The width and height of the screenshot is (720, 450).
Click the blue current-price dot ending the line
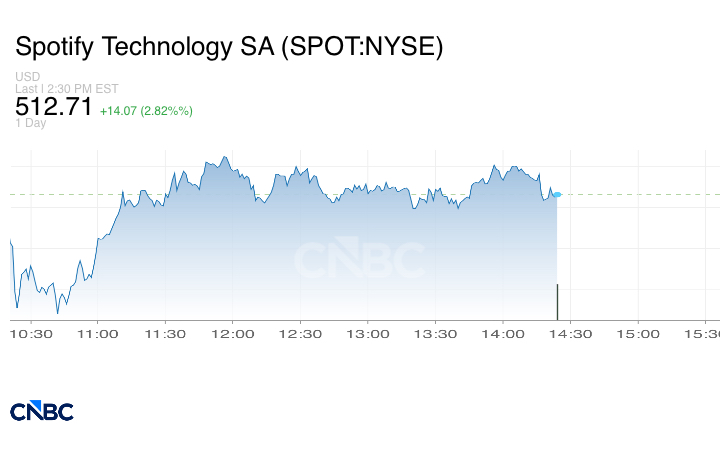pyautogui.click(x=557, y=194)
